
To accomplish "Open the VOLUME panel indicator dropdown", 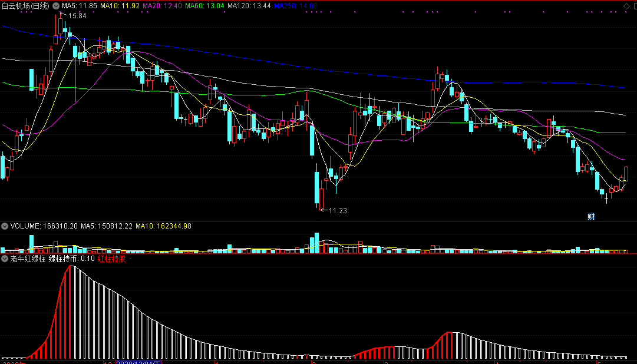I will (x=5, y=226).
